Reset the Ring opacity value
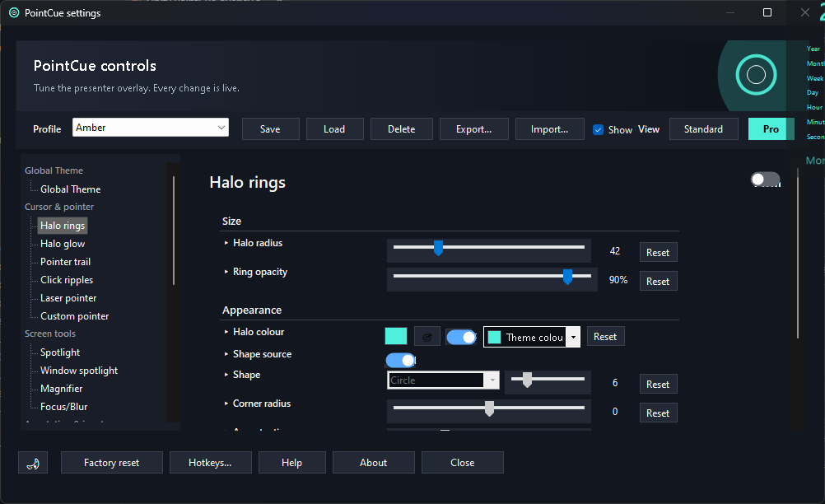Image resolution: width=825 pixels, height=504 pixels. click(658, 282)
